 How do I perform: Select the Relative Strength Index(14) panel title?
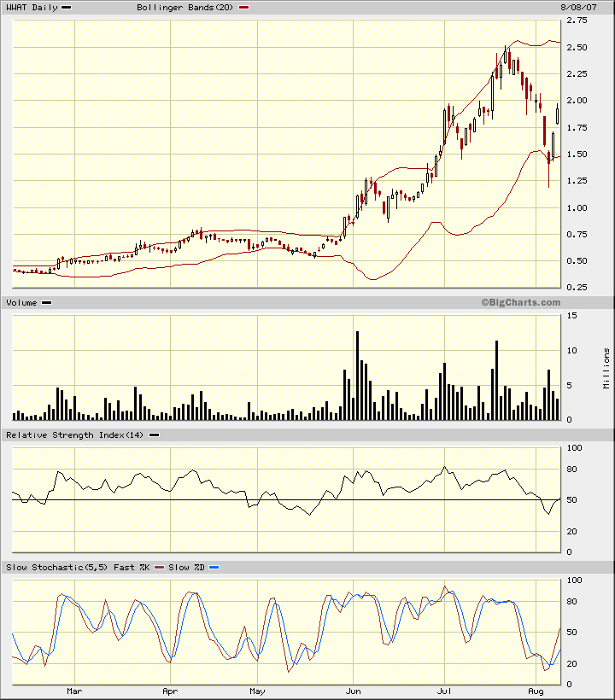click(x=76, y=435)
